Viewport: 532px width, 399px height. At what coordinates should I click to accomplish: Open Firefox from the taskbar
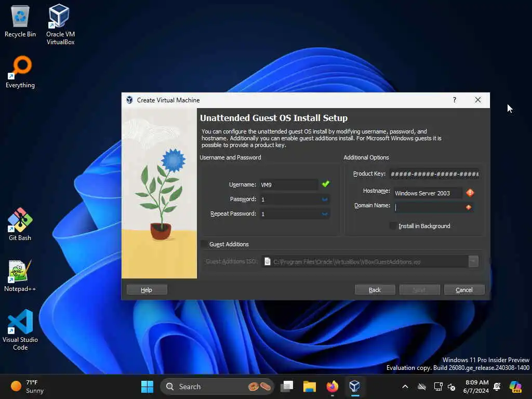point(332,387)
